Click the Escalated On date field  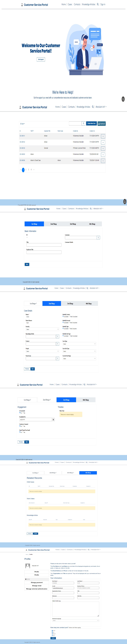tap(35, 420)
